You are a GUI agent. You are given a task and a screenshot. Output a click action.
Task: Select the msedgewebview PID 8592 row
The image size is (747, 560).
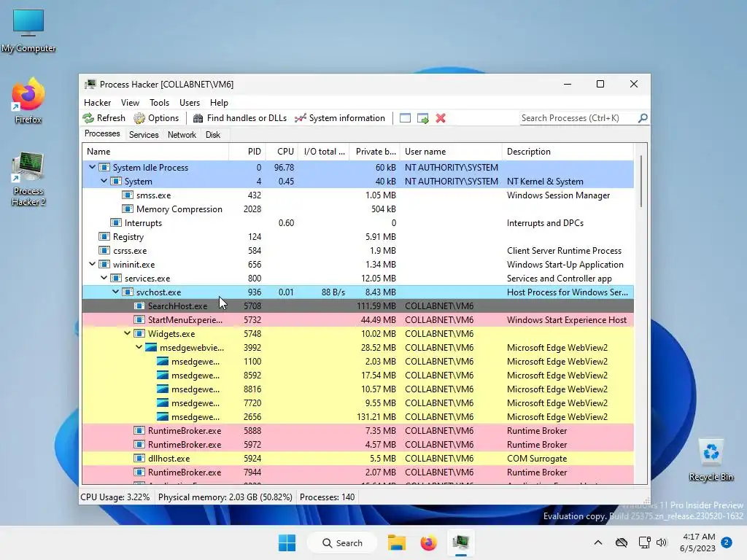pos(357,376)
